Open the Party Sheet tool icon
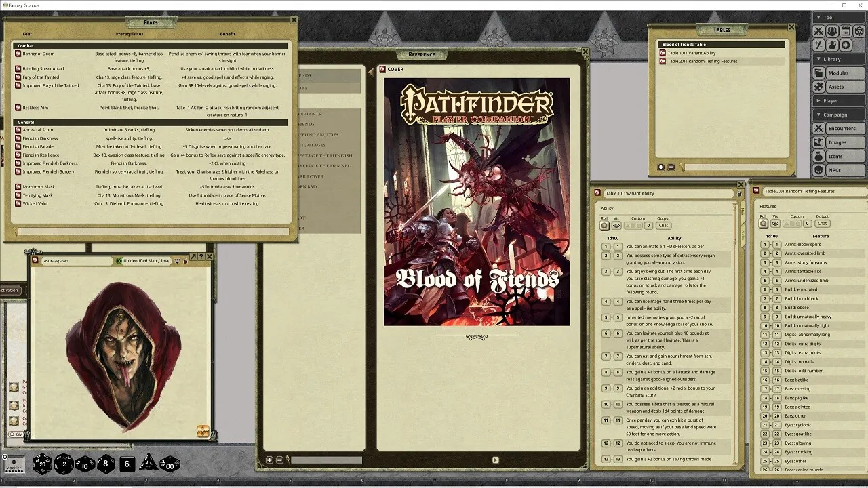868x488 pixels. [x=832, y=31]
